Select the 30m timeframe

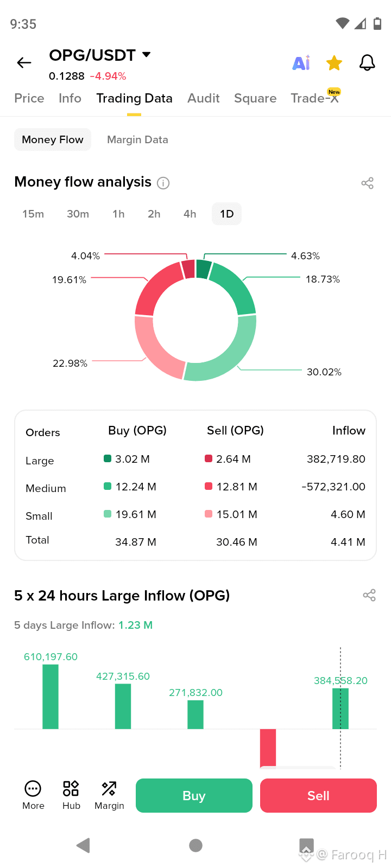78,214
